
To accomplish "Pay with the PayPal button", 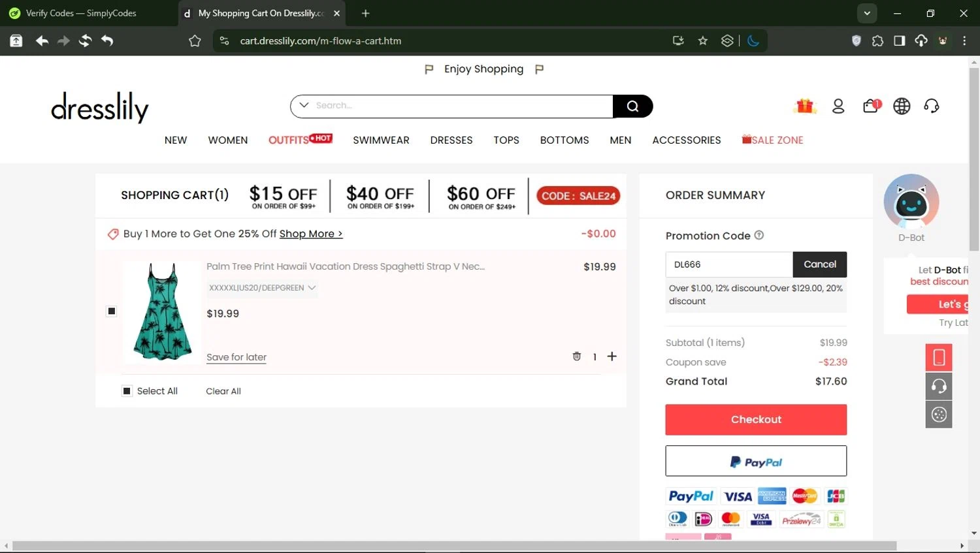I will click(x=756, y=461).
